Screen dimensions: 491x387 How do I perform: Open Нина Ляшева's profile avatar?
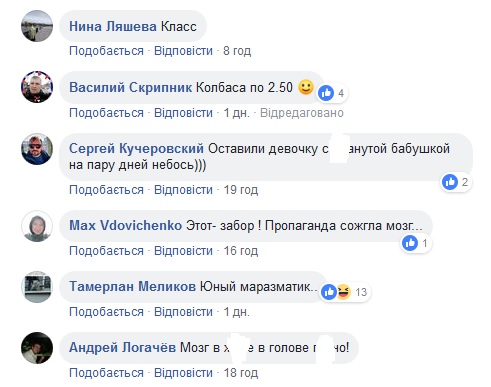pyautogui.click(x=37, y=26)
